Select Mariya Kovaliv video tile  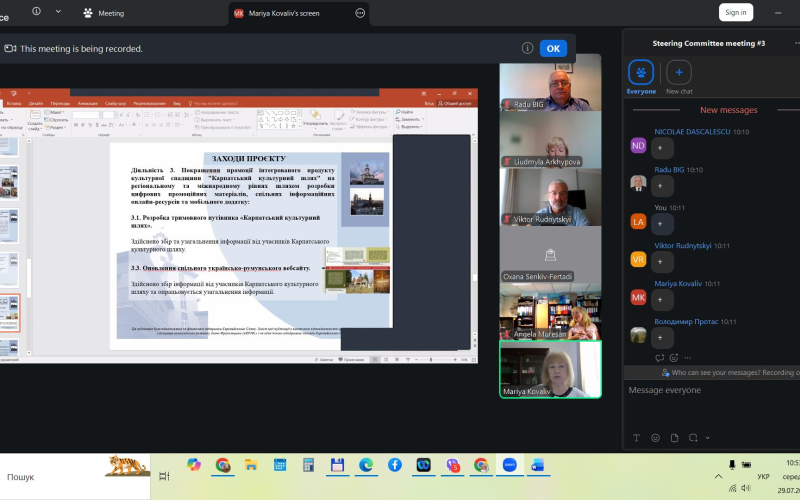[x=550, y=369]
